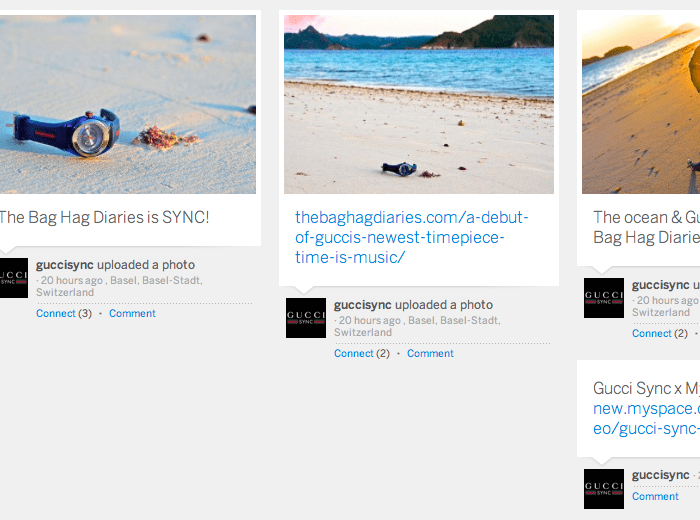This screenshot has height=520, width=700.
Task: Open beach photo with mountains and blue sea
Action: pyautogui.click(x=419, y=104)
